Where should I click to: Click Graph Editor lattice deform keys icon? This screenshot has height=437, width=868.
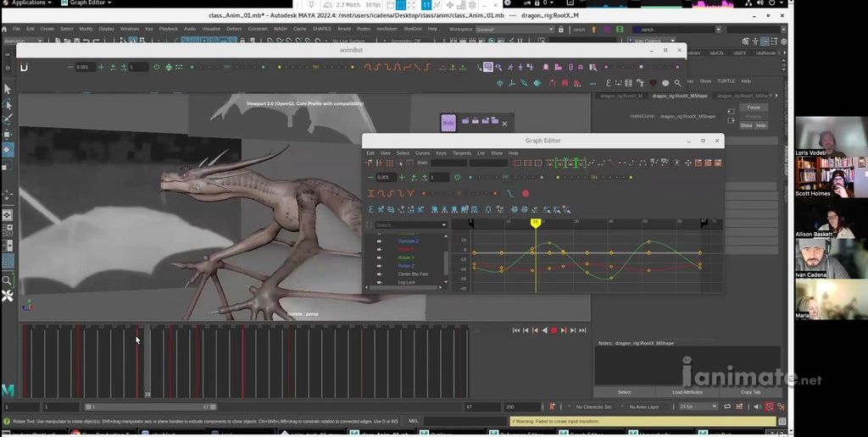[x=390, y=163]
